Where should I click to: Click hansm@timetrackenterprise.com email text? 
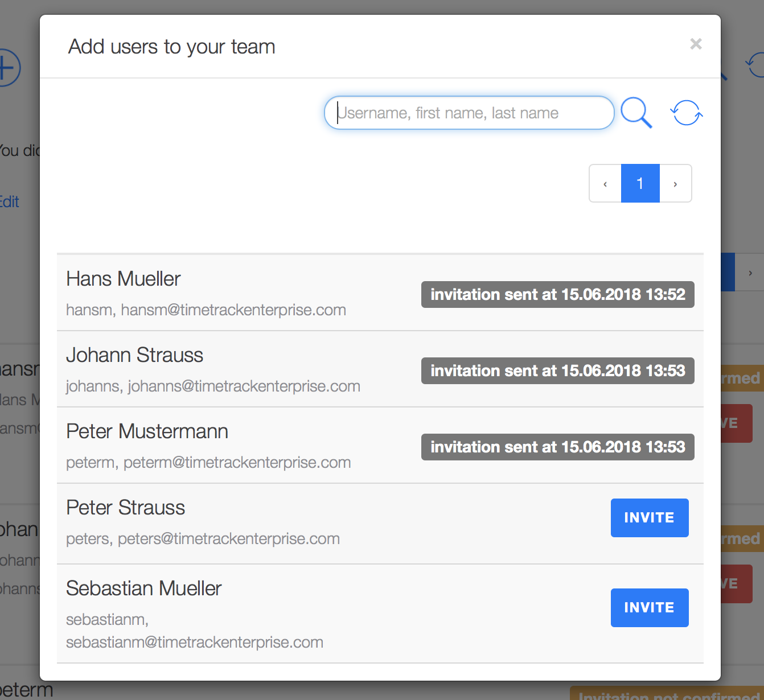233,310
